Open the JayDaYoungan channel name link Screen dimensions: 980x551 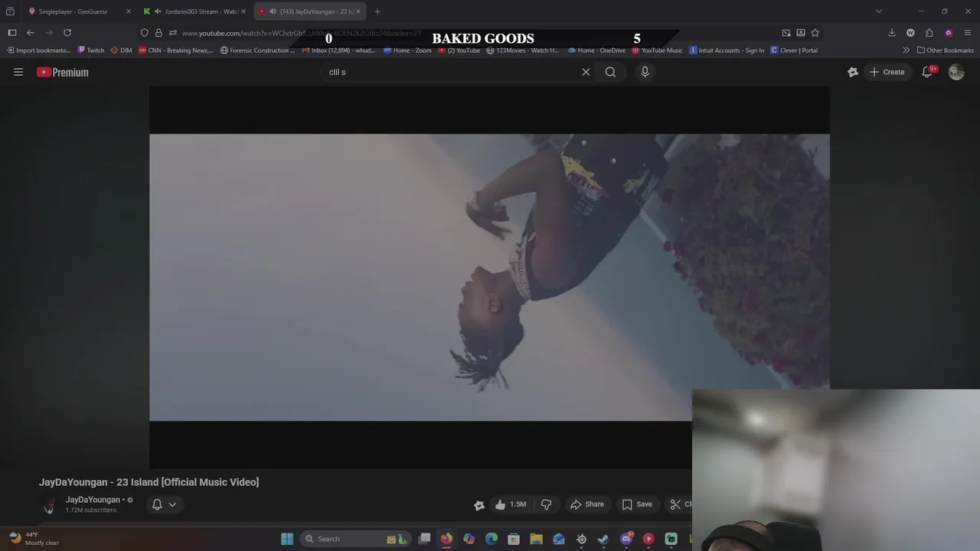click(x=93, y=500)
